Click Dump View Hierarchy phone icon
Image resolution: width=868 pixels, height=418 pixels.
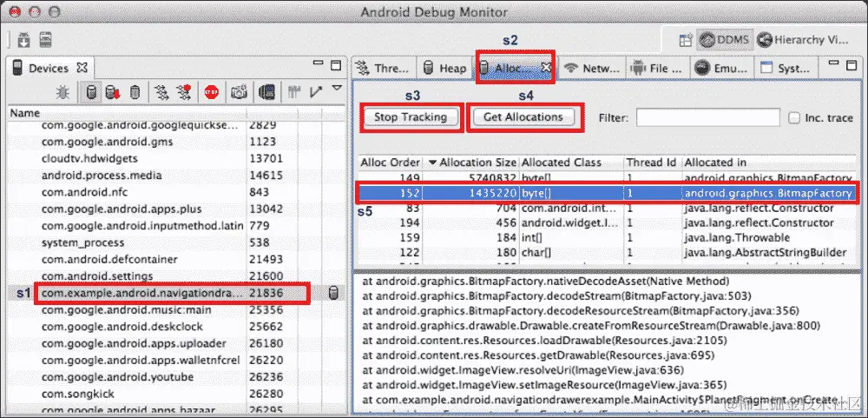coord(266,92)
